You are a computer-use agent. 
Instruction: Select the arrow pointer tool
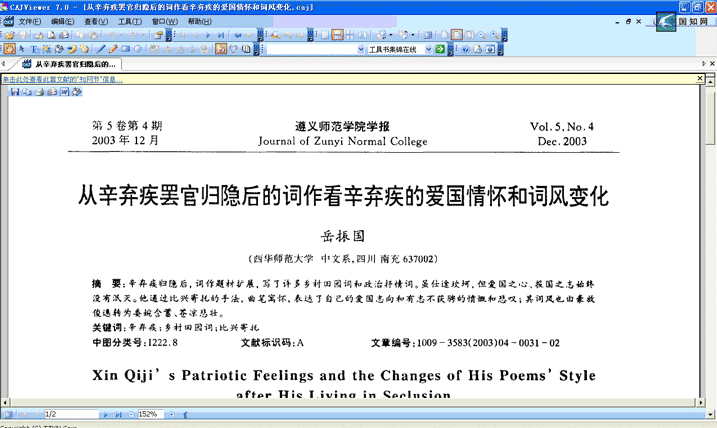[x=22, y=48]
